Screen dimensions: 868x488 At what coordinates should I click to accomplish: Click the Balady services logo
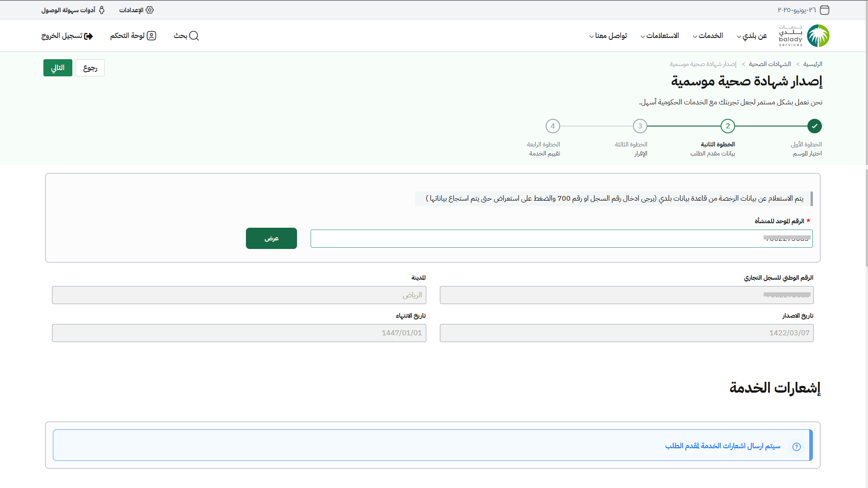click(817, 36)
